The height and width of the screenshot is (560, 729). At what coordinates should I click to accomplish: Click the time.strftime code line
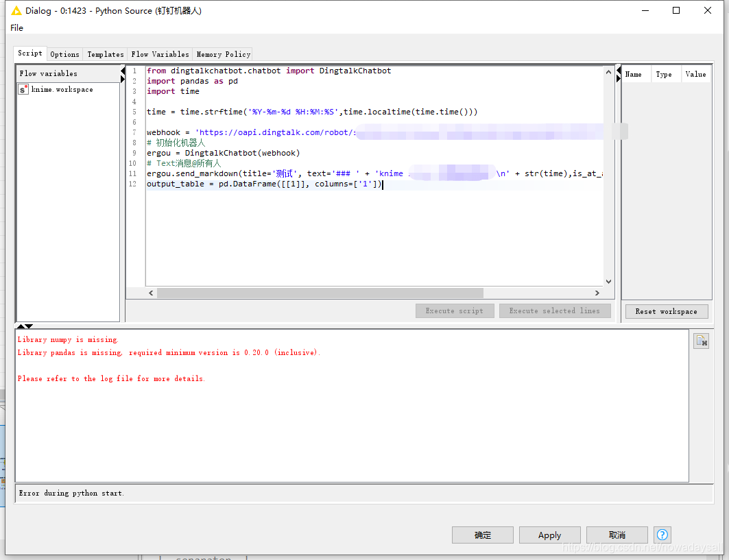(312, 112)
